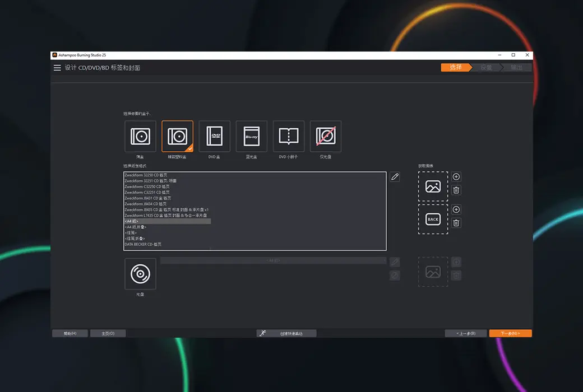The image size is (583, 392).
Task: Click the running man quick-launch icon
Action: pos(263,333)
